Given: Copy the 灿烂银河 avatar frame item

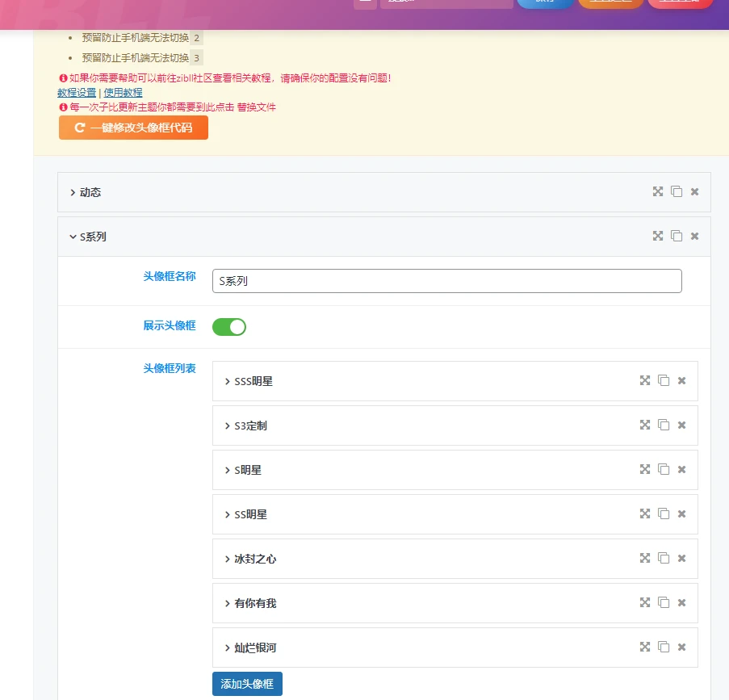Looking at the screenshot, I should pos(664,648).
